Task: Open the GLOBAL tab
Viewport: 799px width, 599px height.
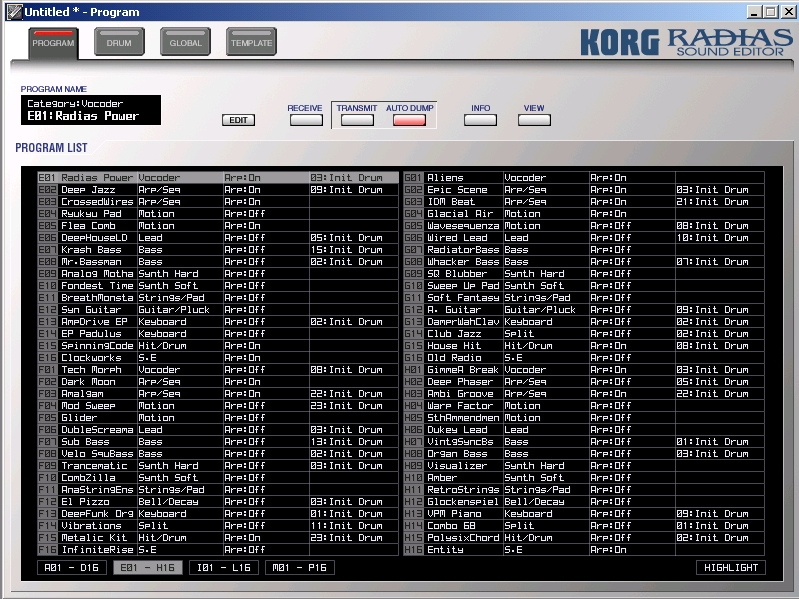Action: (185, 43)
